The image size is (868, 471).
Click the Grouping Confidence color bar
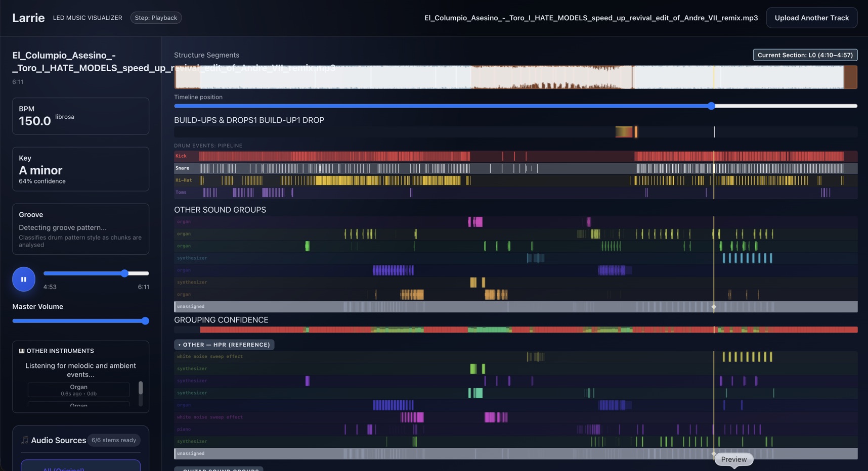(515, 330)
